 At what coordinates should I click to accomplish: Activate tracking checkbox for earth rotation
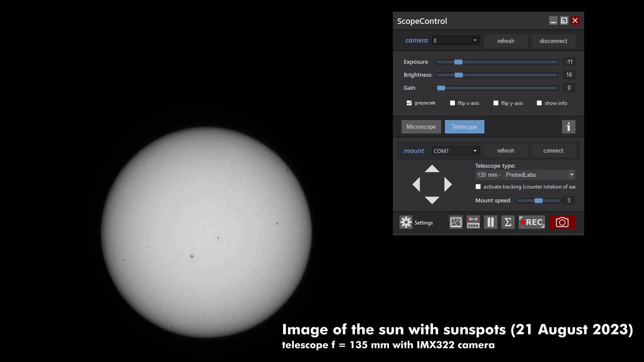tap(478, 187)
